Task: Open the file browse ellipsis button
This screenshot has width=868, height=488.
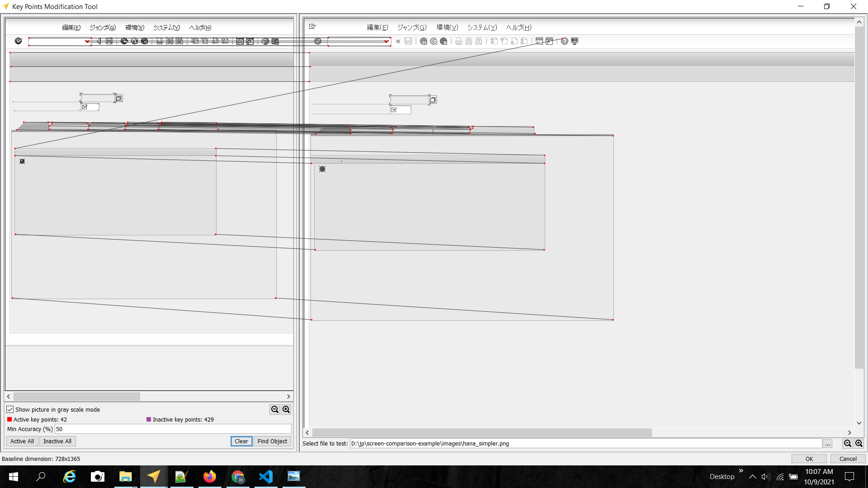Action: (827, 444)
